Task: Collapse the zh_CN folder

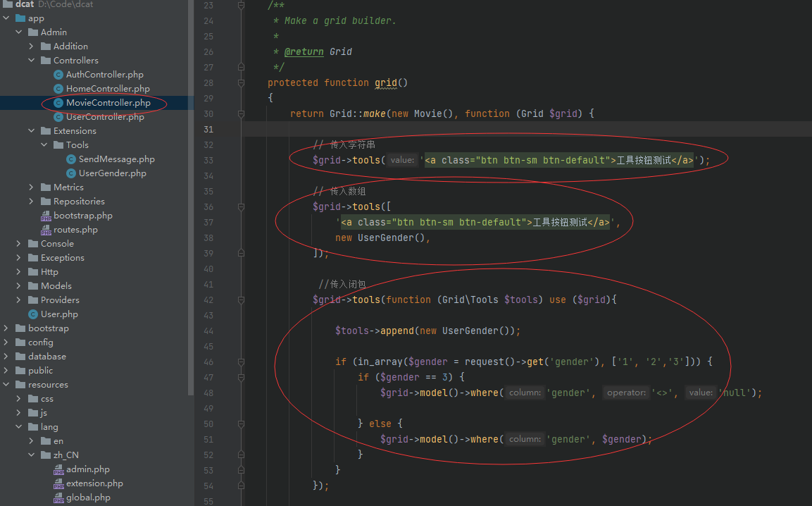Action: click(31, 455)
